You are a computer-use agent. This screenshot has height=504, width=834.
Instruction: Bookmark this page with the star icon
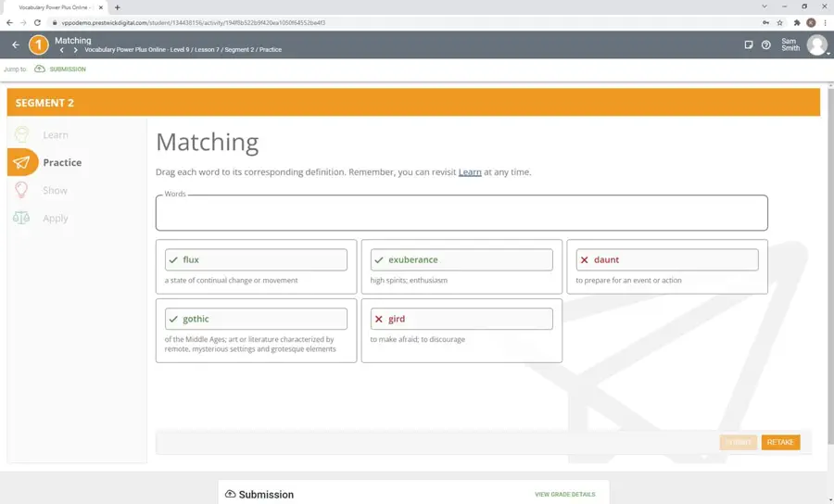(x=779, y=22)
